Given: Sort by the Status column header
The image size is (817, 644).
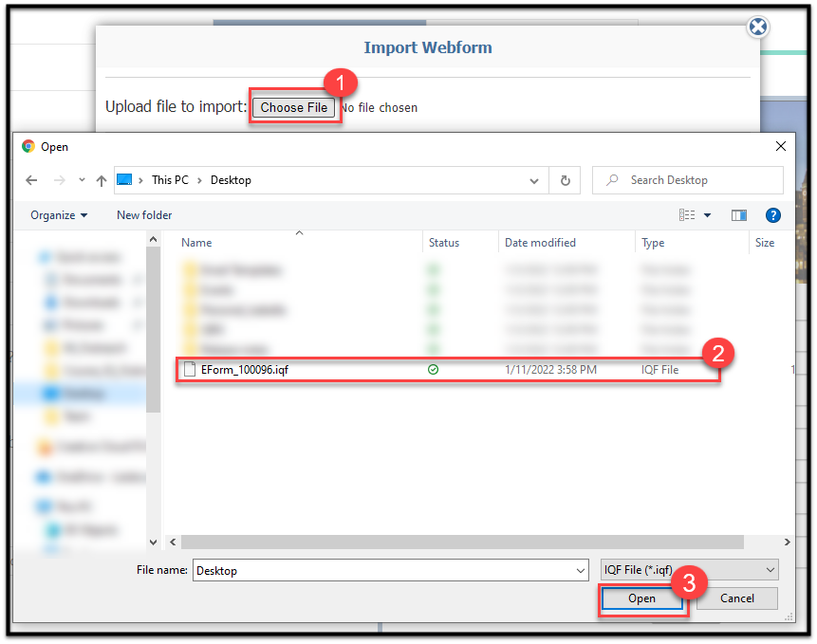Looking at the screenshot, I should point(444,243).
